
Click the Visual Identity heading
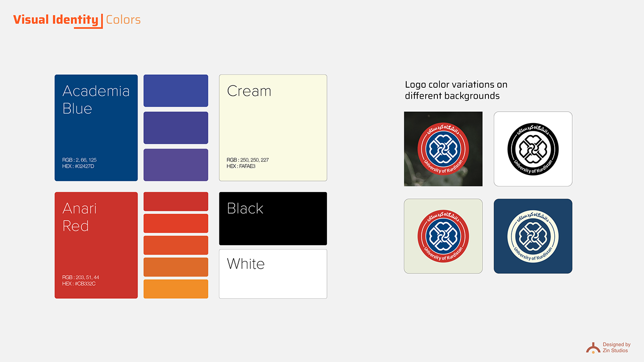point(56,20)
